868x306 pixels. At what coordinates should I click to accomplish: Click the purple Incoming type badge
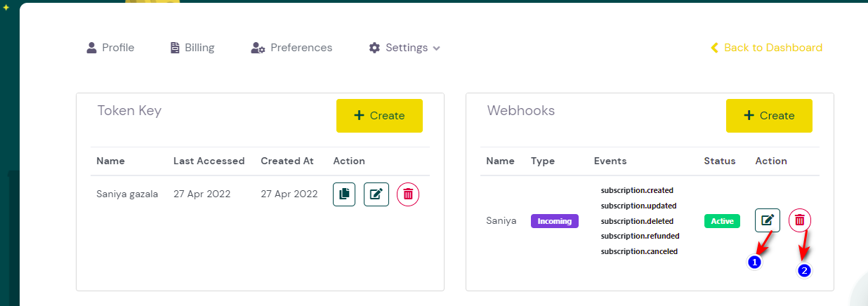pyautogui.click(x=554, y=221)
